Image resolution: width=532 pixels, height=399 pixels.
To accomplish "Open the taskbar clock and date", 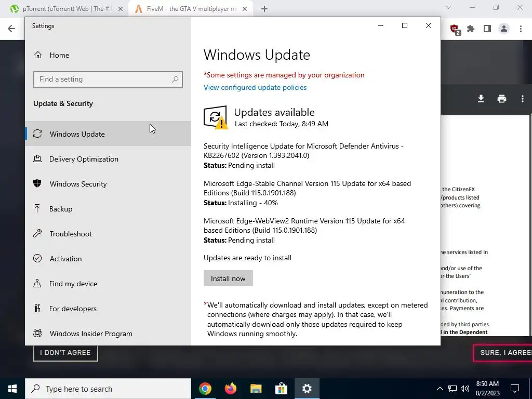I will pyautogui.click(x=487, y=389).
